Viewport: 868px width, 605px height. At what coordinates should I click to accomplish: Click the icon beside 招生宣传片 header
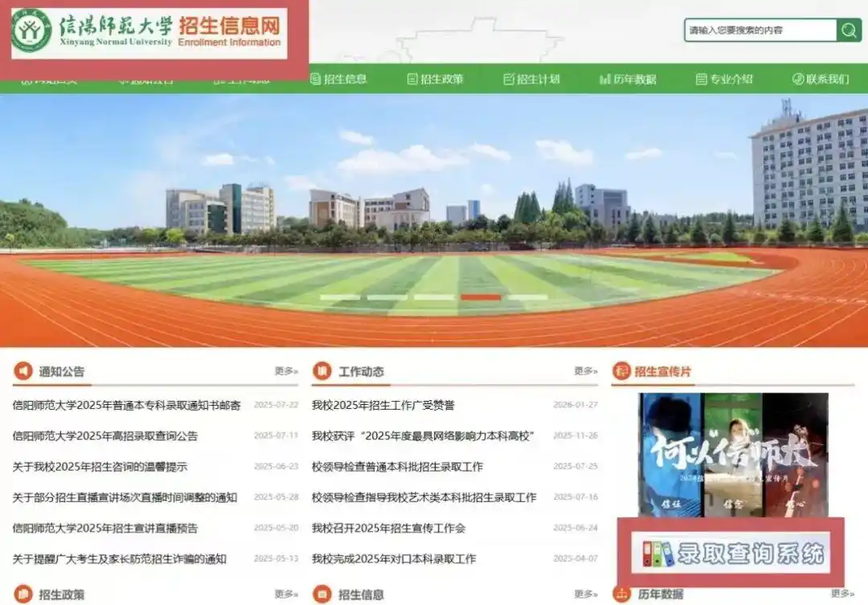tap(622, 370)
